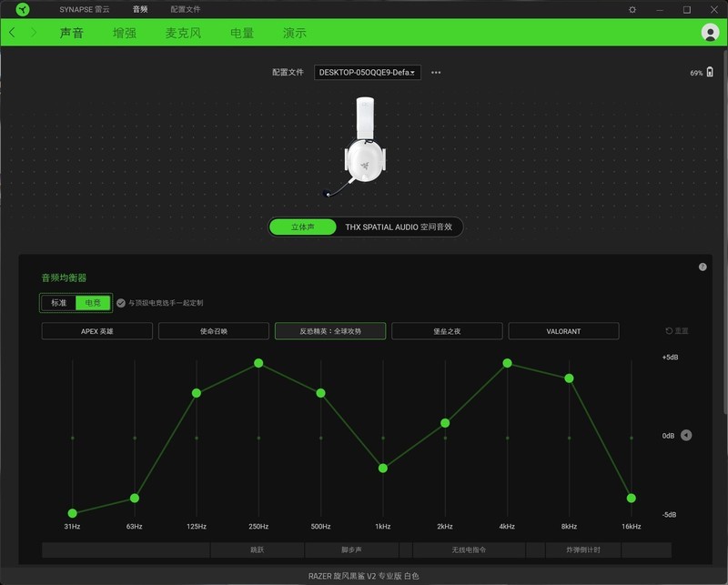Switch to 立体声 stereo mode
The image size is (728, 585).
point(303,227)
